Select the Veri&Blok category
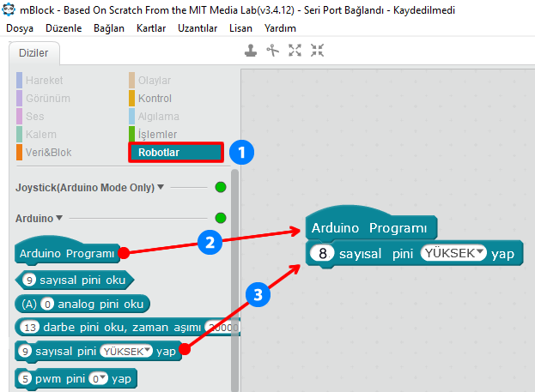The width and height of the screenshot is (535, 392). tap(49, 153)
